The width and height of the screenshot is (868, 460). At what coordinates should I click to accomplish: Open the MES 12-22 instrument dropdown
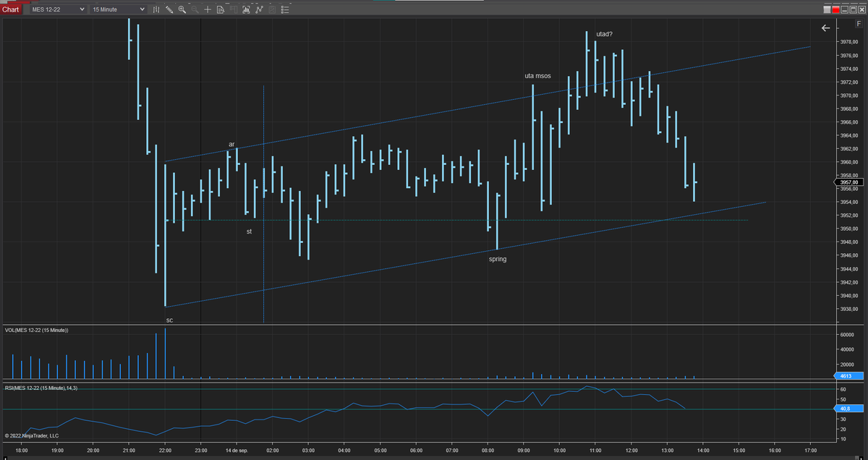point(57,9)
